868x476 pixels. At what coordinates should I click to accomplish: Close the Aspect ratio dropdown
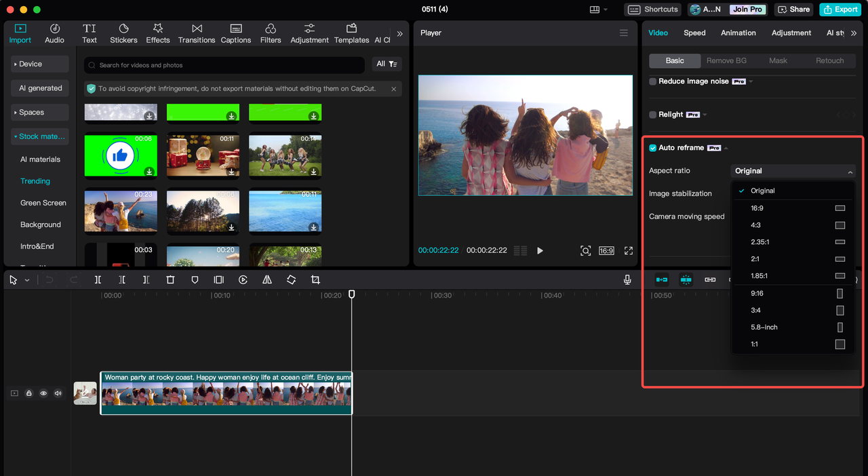(793, 171)
